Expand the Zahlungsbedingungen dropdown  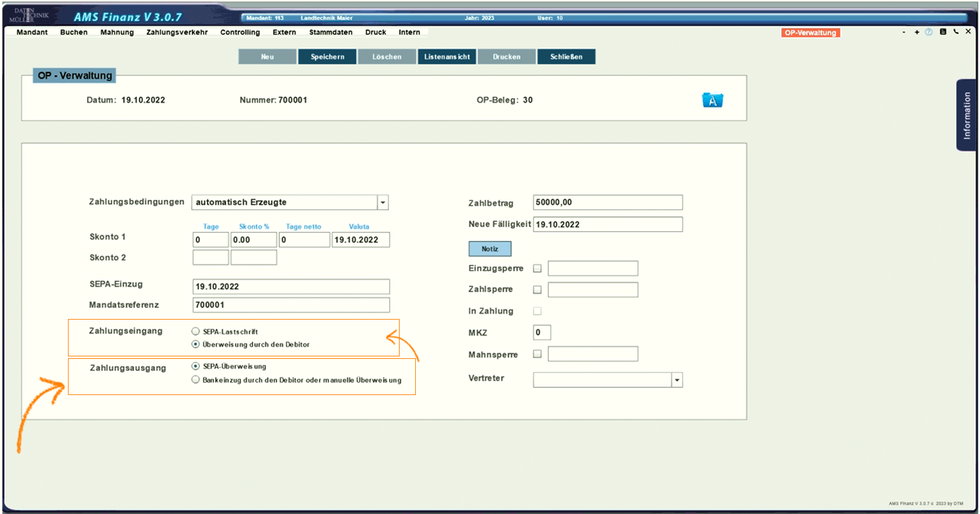[x=383, y=202]
